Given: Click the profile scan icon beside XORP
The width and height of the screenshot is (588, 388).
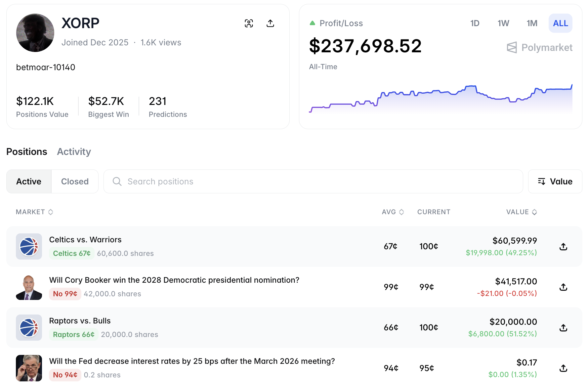Looking at the screenshot, I should click(249, 23).
